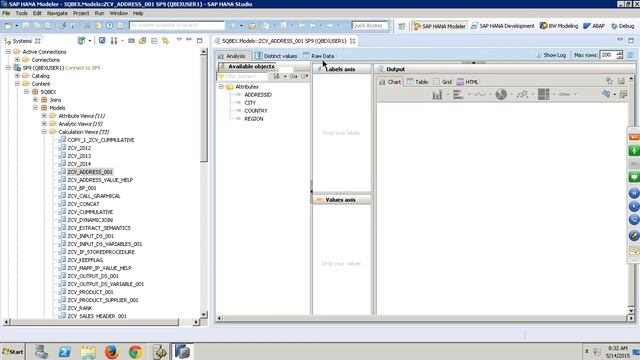Select ZCV_RANK calculation view

click(80, 308)
